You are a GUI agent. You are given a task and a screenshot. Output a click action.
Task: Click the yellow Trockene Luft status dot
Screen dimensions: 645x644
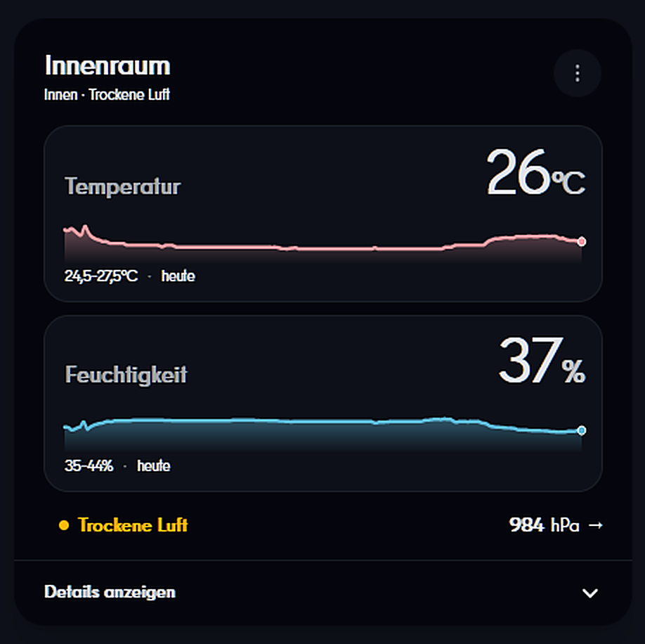coord(64,525)
